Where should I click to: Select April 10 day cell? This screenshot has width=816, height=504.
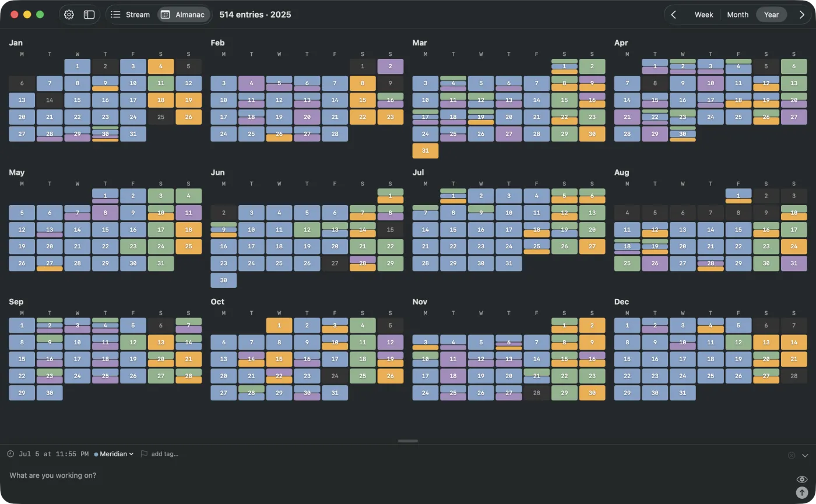(711, 83)
